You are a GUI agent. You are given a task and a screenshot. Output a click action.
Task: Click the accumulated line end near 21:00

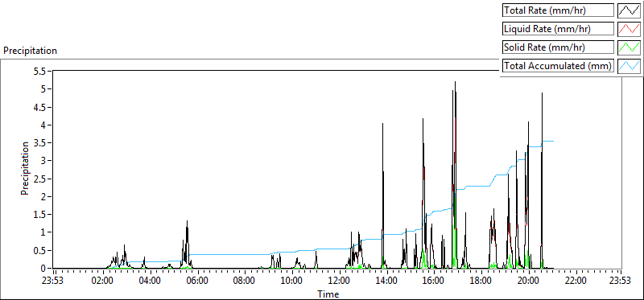click(x=553, y=141)
